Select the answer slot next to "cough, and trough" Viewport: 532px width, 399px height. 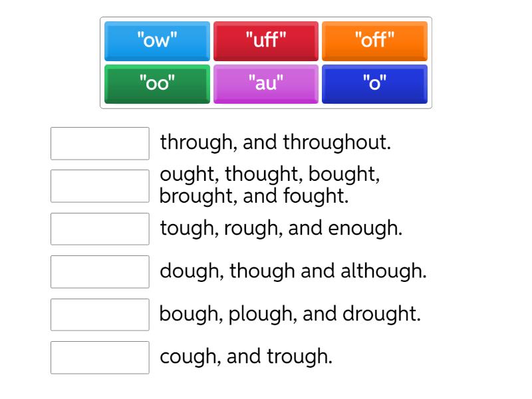point(100,357)
